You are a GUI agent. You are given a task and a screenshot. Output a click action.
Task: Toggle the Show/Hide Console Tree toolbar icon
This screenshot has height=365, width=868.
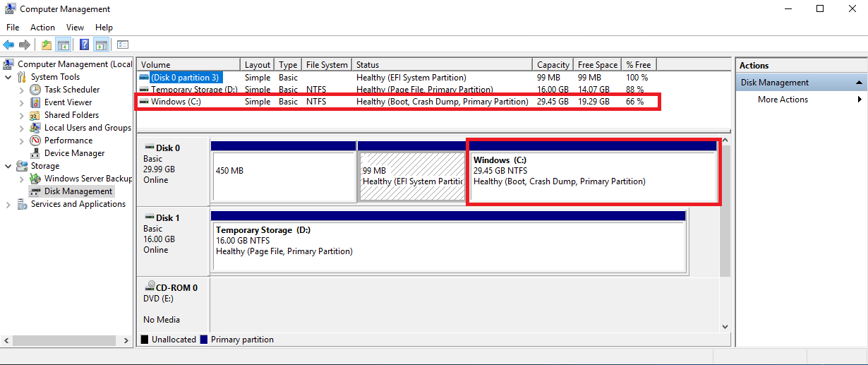[x=63, y=45]
